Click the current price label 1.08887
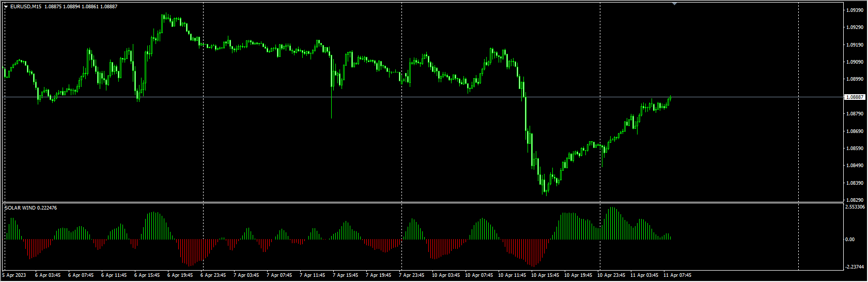Image resolution: width=868 pixels, height=282 pixels. tap(855, 97)
